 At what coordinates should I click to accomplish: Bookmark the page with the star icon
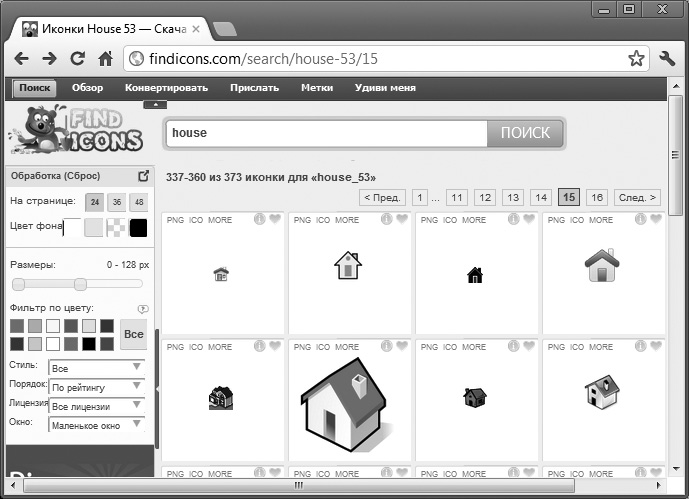click(636, 59)
